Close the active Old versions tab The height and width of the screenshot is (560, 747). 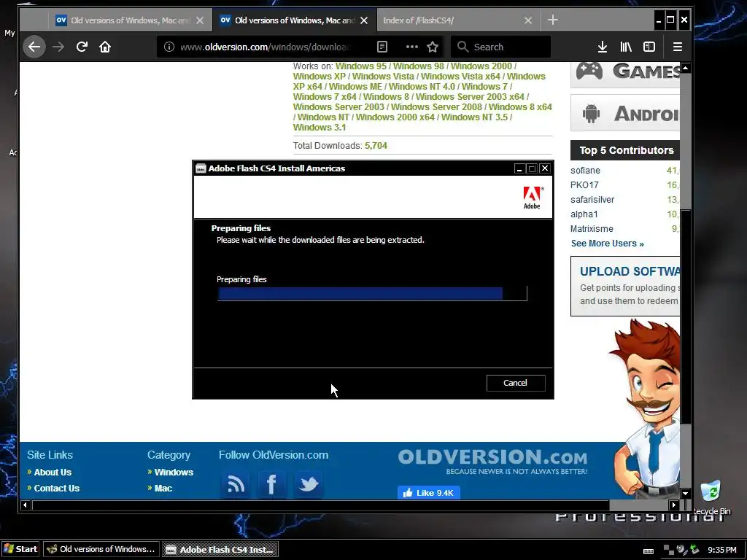pos(364,20)
